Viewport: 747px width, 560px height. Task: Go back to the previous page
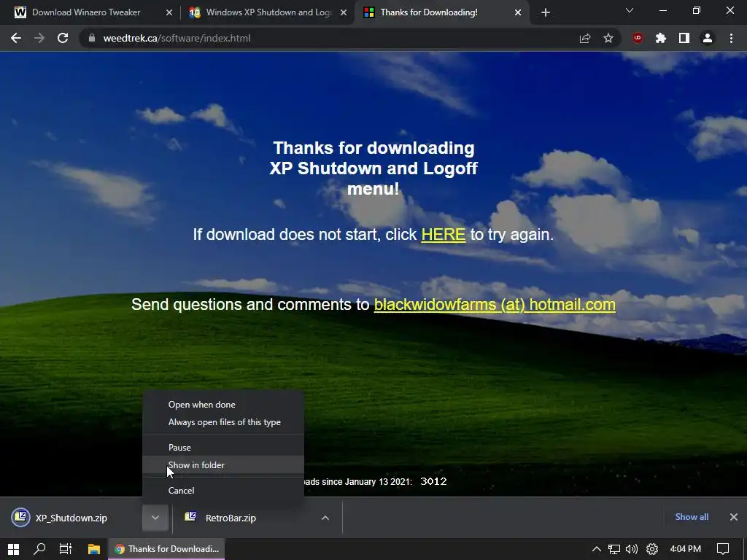point(16,38)
